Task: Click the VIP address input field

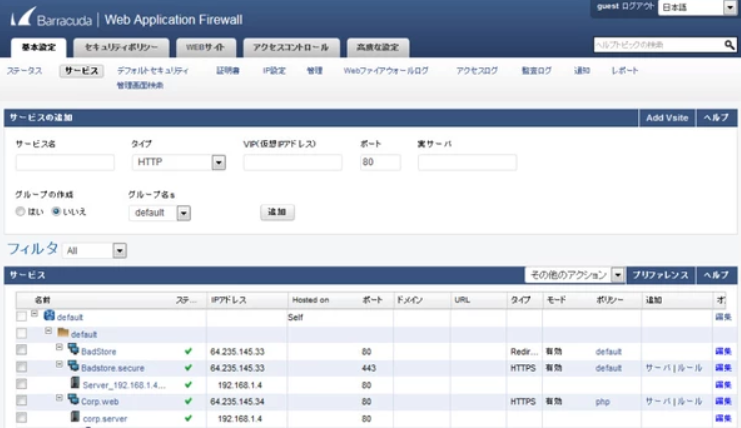Action: pos(293,162)
